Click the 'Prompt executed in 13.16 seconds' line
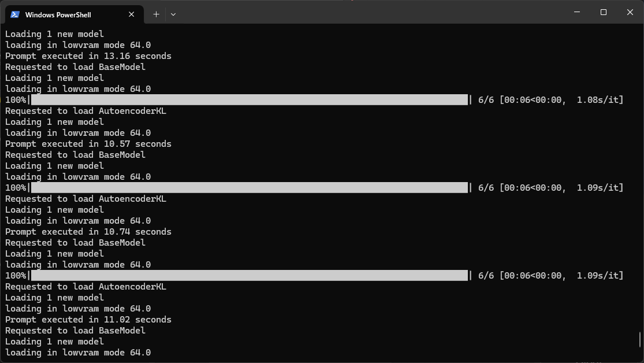Image resolution: width=644 pixels, height=363 pixels. pos(88,56)
